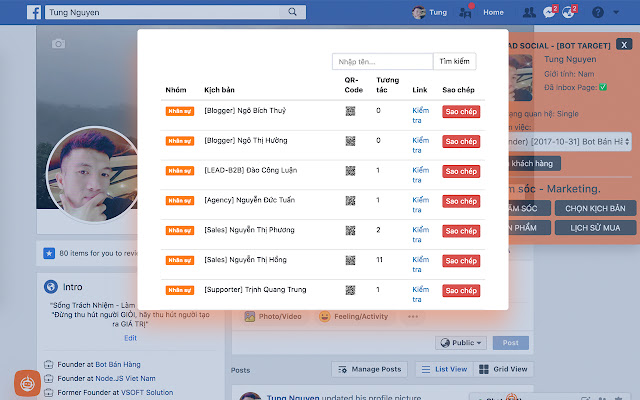Open QR code for Ngô Bích Thuỷ
The width and height of the screenshot is (640, 400).
350,111
